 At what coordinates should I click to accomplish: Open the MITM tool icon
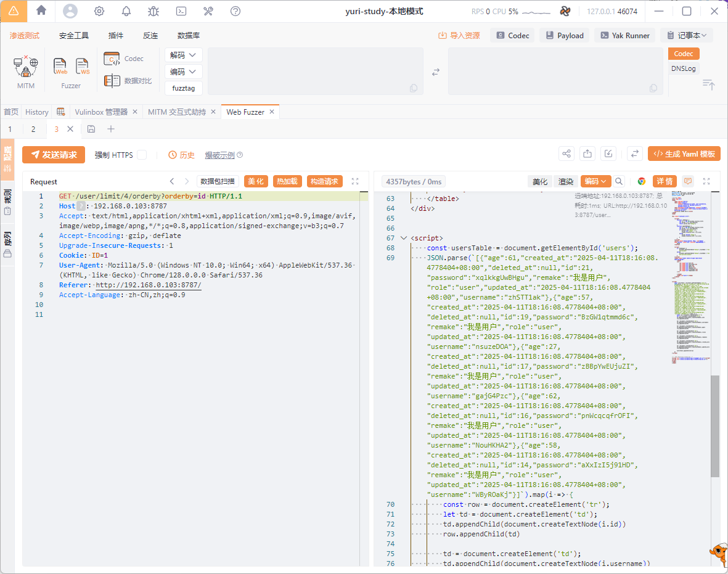pos(26,67)
